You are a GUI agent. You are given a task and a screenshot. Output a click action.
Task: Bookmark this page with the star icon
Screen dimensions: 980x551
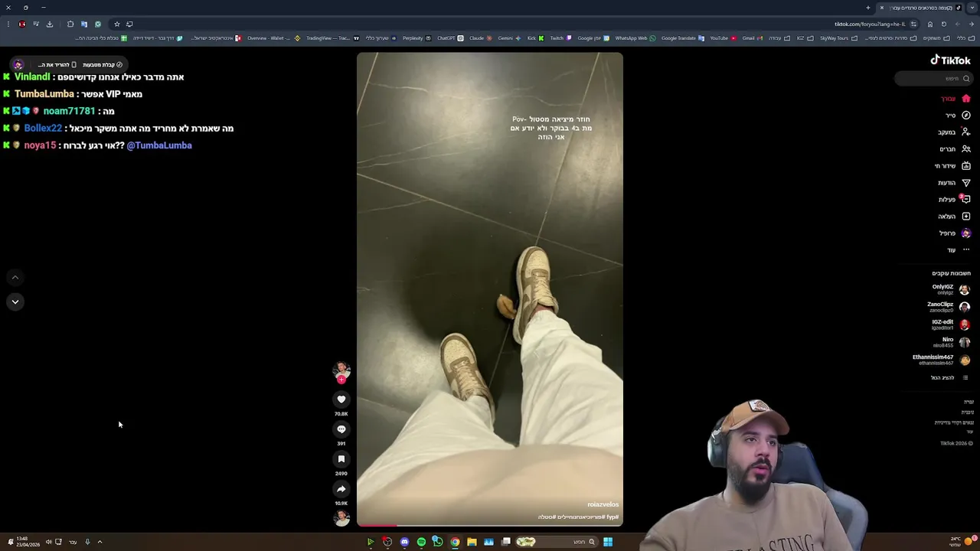coord(116,24)
